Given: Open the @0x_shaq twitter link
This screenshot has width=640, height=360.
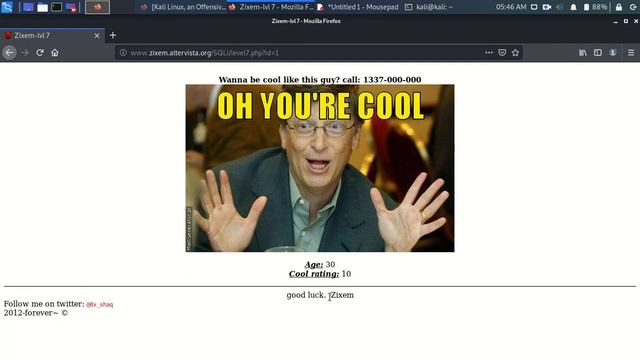Looking at the screenshot, I should click(100, 304).
